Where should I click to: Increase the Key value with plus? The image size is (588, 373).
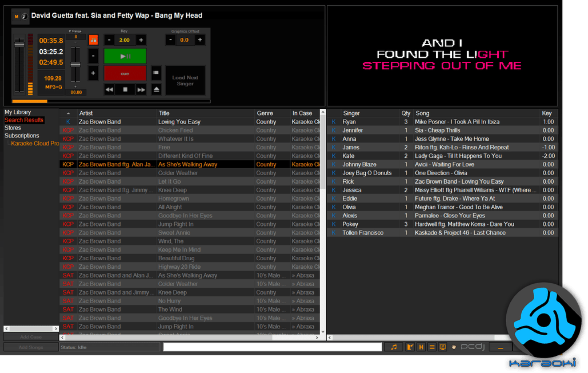[x=141, y=40]
